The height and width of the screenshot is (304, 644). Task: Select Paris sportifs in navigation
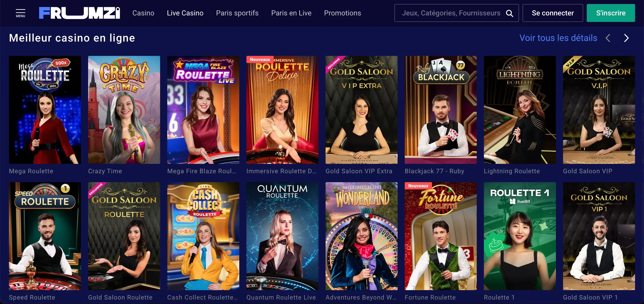(237, 13)
